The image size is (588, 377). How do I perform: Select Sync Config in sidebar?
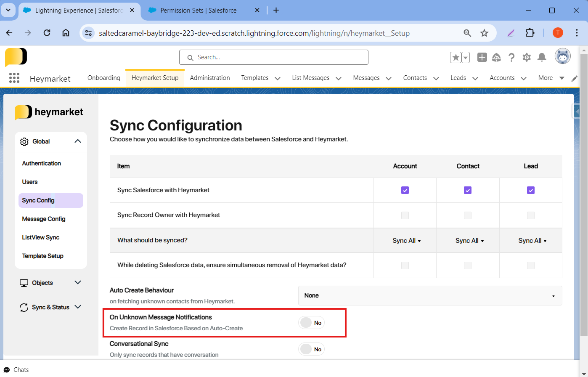(51, 200)
